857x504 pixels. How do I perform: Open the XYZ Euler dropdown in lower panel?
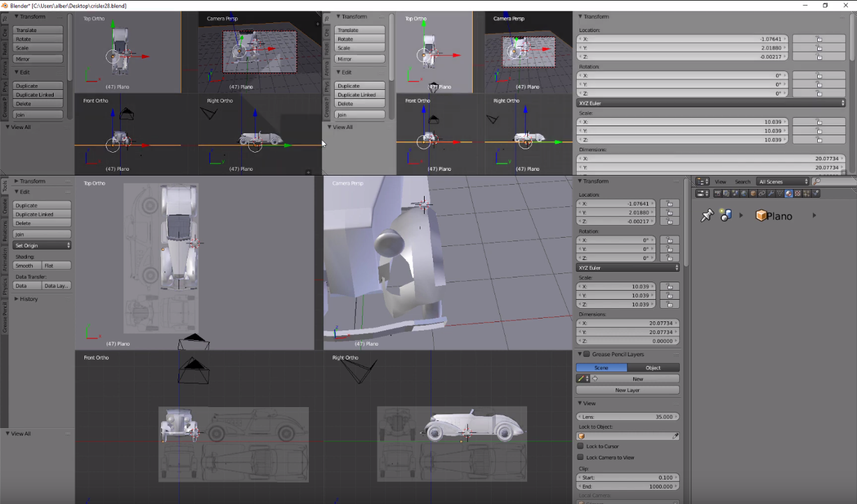pos(628,268)
